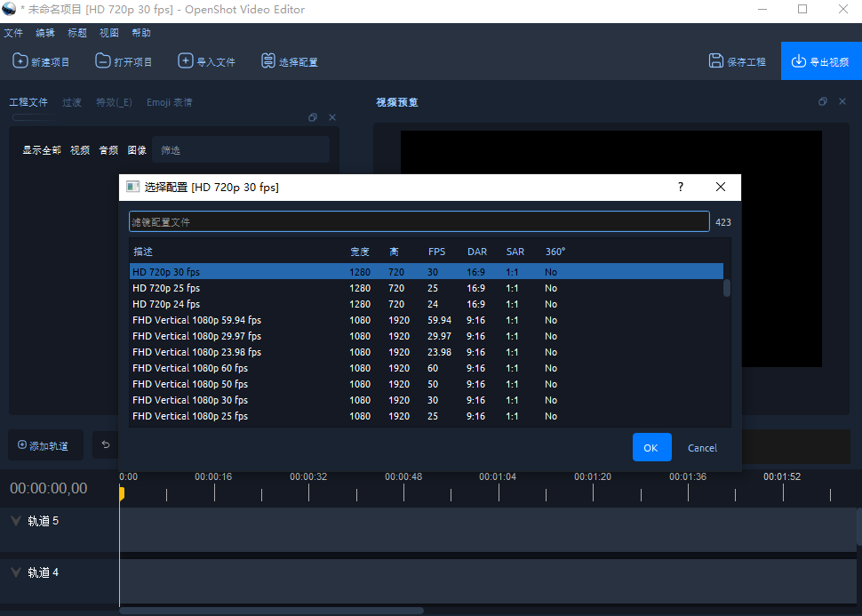The width and height of the screenshot is (862, 616).
Task: Click the undo arrow beside 添加轨道
Action: [105, 444]
